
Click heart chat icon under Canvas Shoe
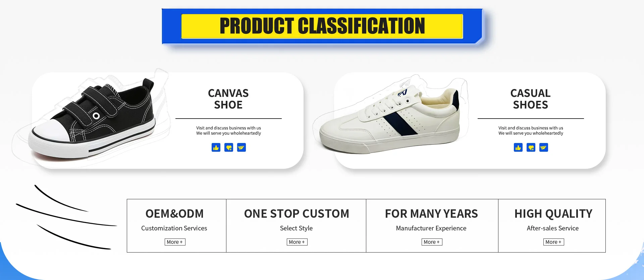pyautogui.click(x=229, y=147)
